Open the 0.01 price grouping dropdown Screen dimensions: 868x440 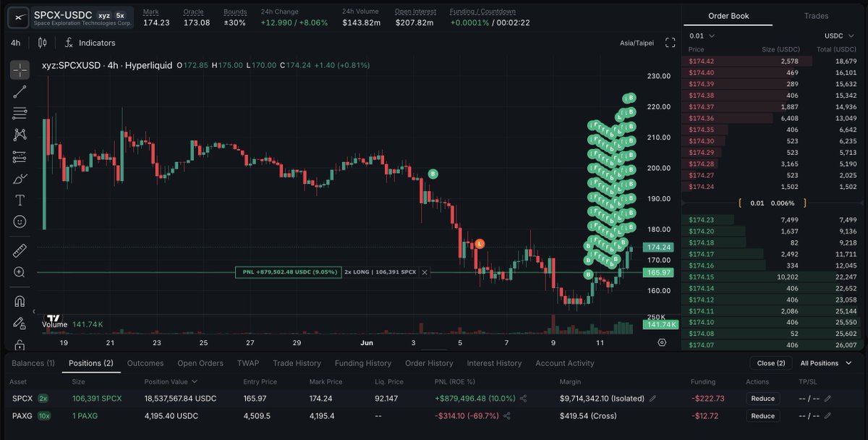coord(702,35)
